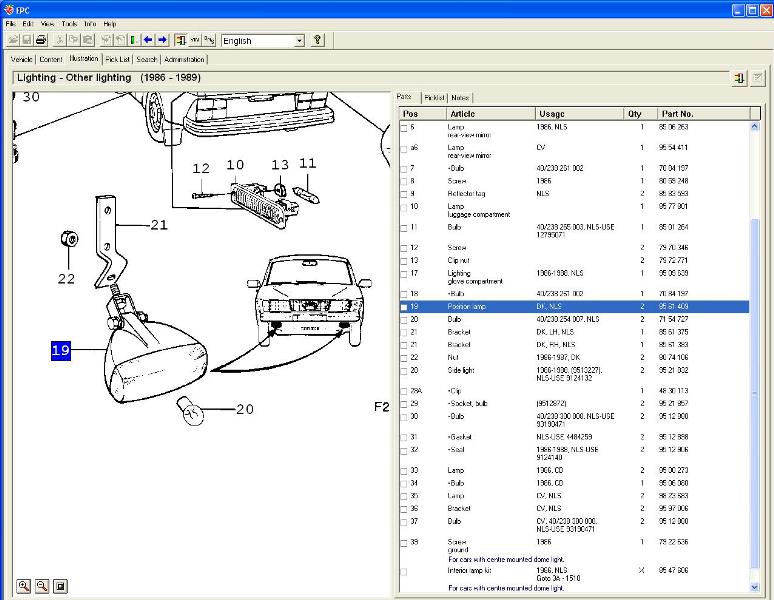Open the File menu
Viewport: 774px width, 600px height.
click(x=12, y=23)
